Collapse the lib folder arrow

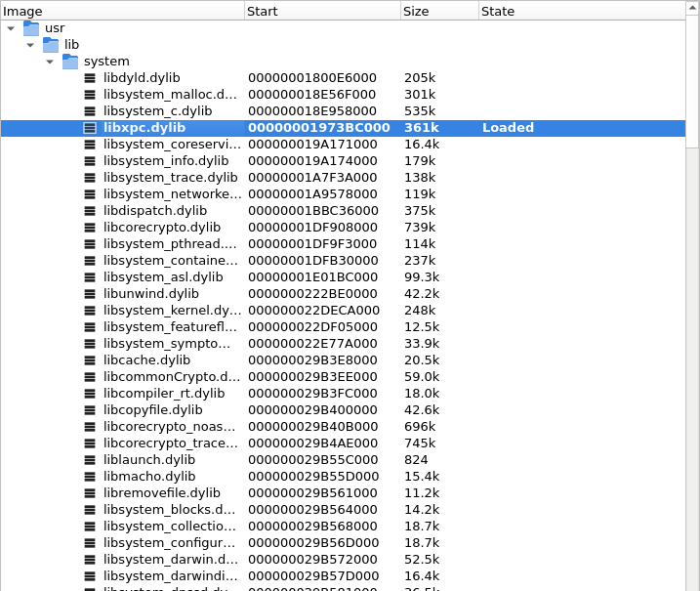click(30, 45)
